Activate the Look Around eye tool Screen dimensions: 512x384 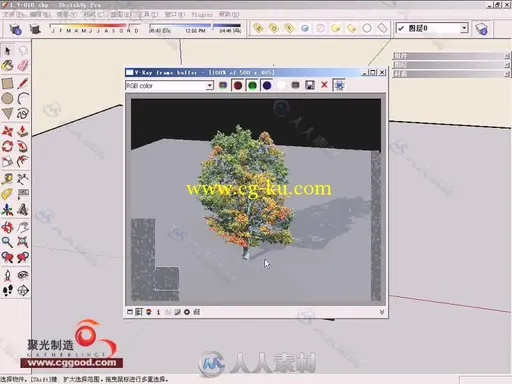point(23,275)
